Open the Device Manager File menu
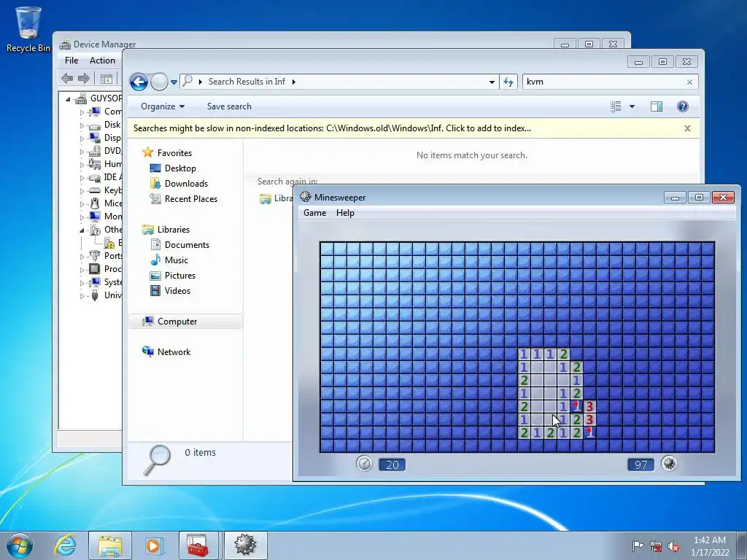The image size is (747, 560). click(x=71, y=61)
